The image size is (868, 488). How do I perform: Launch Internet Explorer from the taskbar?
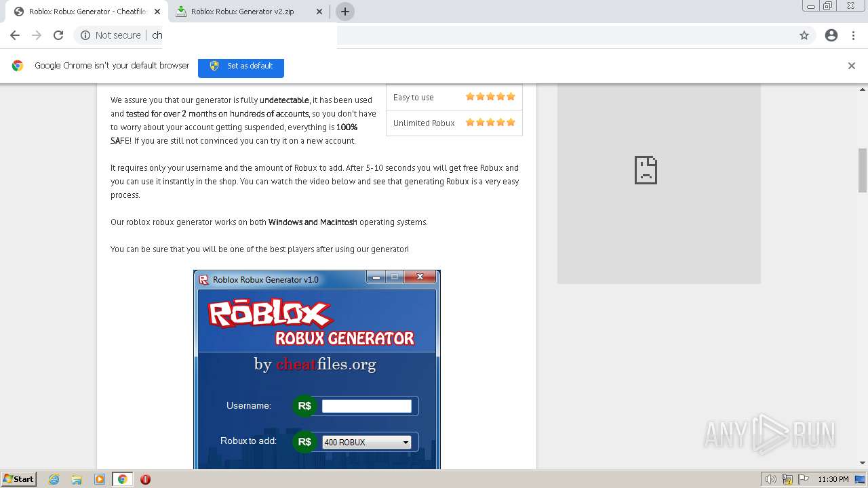coord(54,479)
